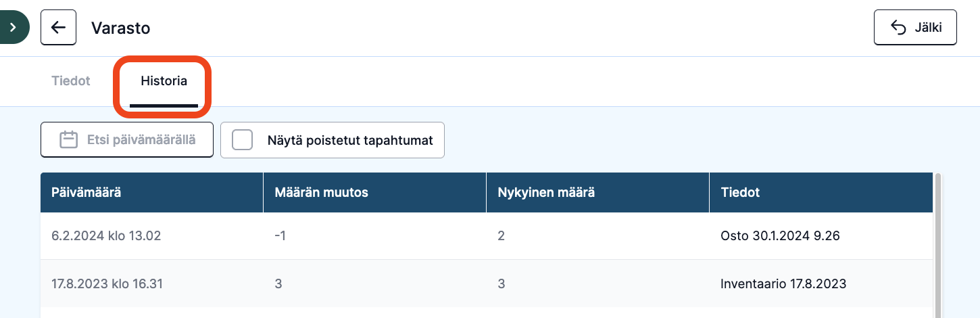This screenshot has width=980, height=318.
Task: Expand the sidebar with chevron button
Action: (13, 28)
